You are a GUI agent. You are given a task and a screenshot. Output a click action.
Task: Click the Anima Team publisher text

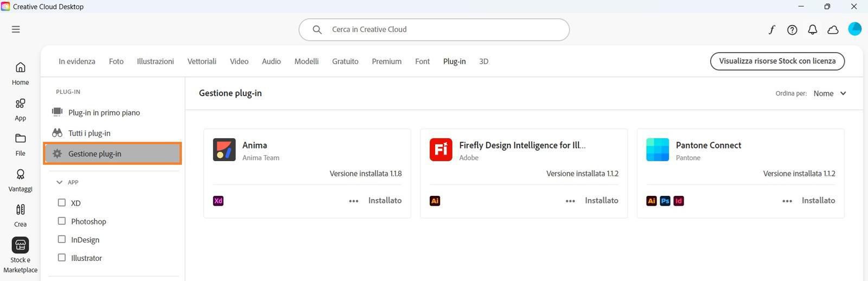pos(261,158)
